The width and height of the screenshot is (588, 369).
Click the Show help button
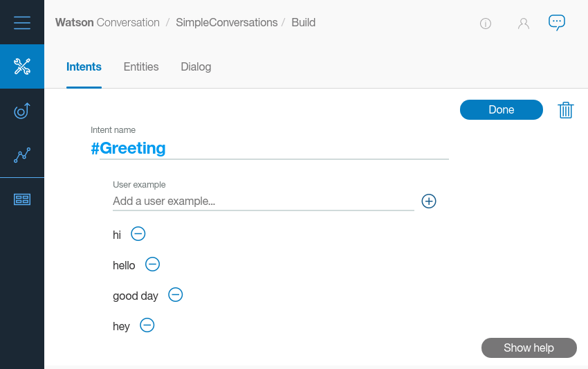(529, 348)
